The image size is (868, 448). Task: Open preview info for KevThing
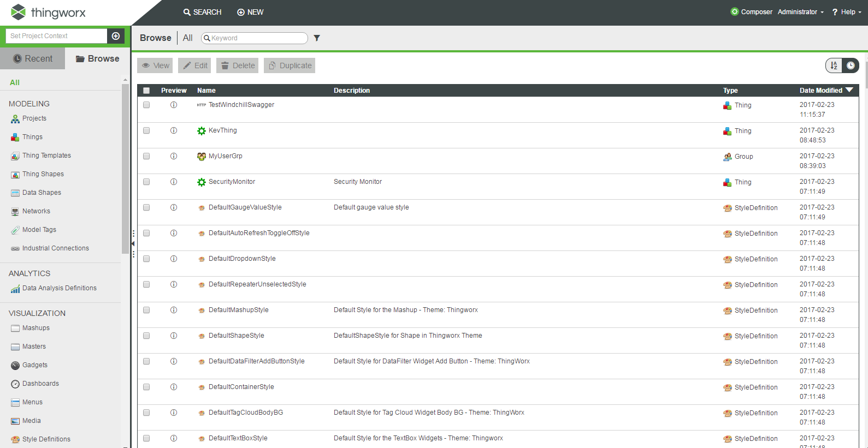point(174,130)
